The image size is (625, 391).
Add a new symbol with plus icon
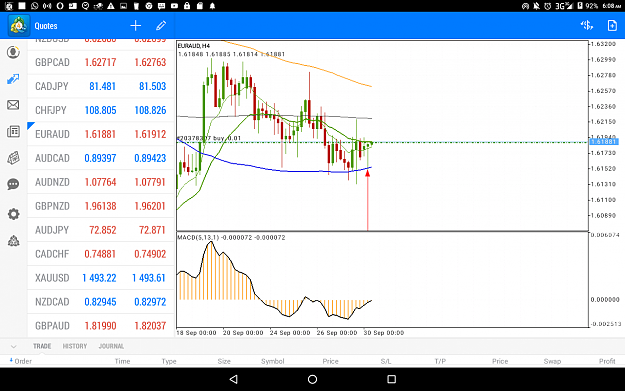pyautogui.click(x=136, y=26)
